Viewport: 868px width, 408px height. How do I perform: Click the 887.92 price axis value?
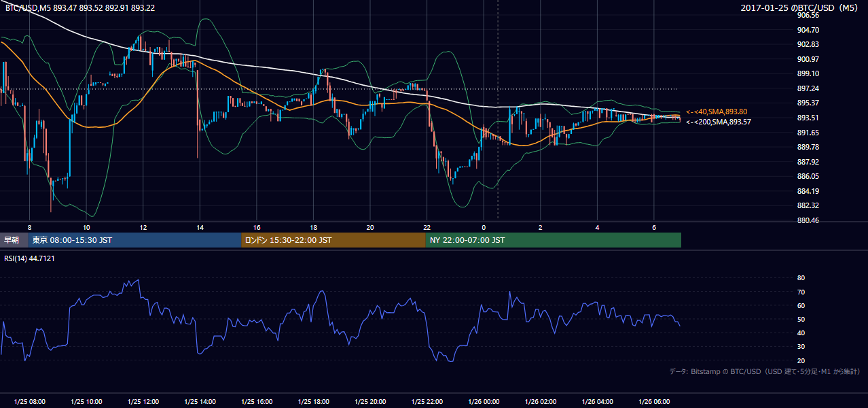coord(808,162)
